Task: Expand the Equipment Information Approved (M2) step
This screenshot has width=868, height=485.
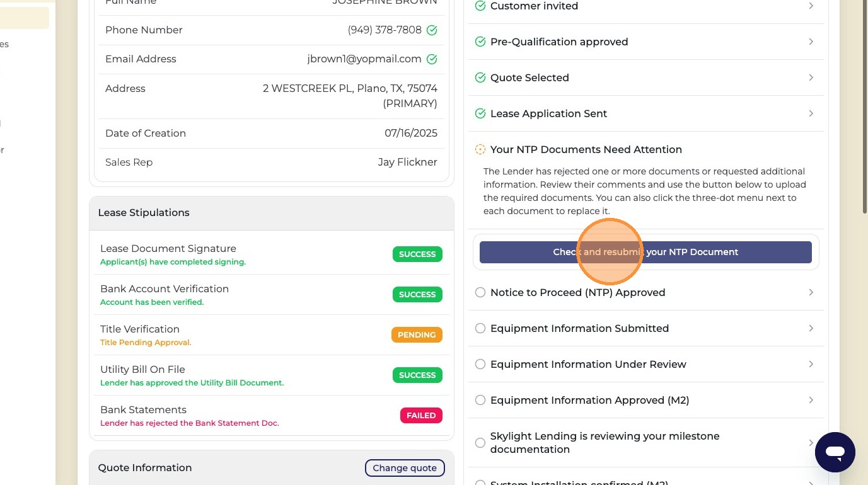Action: coord(811,400)
